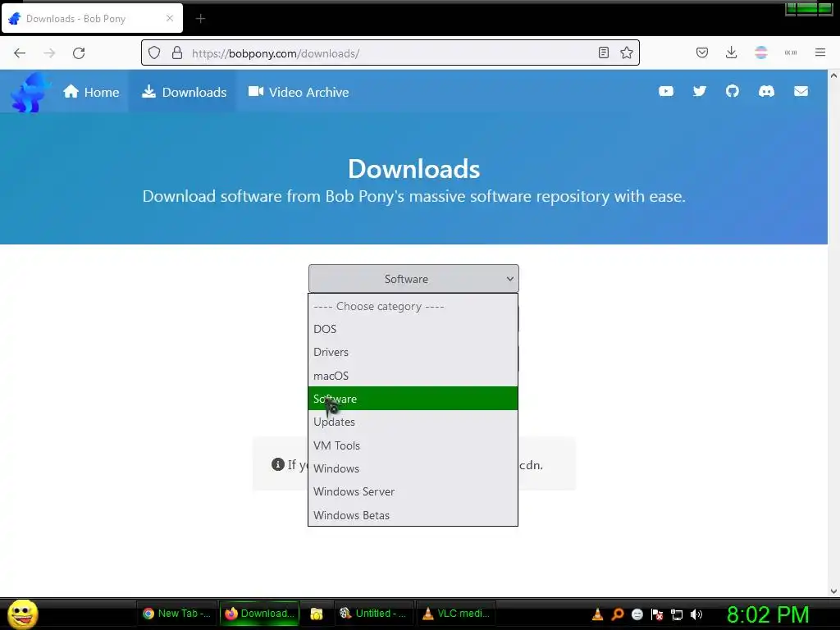Open the Twitter bird icon link
The width and height of the screenshot is (840, 630).
699,92
